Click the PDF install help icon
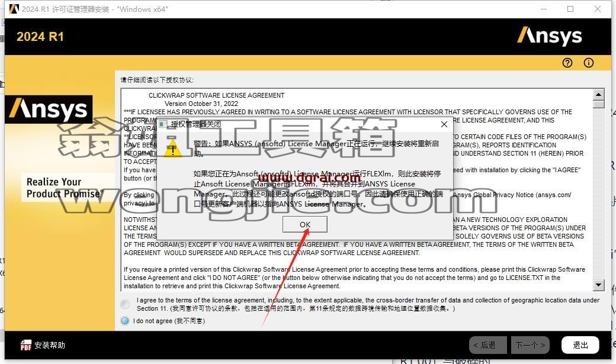616x364 pixels. 26,345
